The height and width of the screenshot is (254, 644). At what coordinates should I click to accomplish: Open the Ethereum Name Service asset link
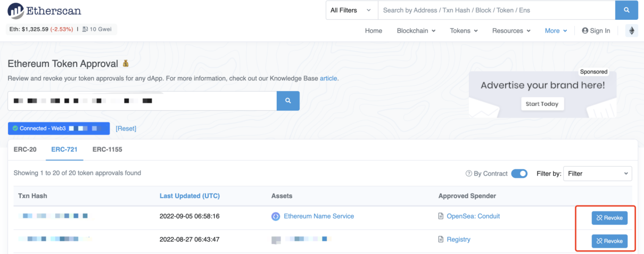pos(319,216)
